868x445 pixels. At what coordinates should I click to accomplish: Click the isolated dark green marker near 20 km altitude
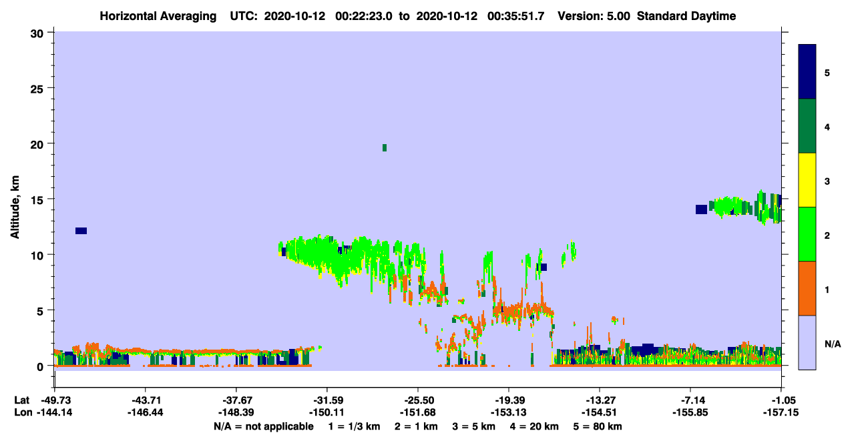(385, 147)
